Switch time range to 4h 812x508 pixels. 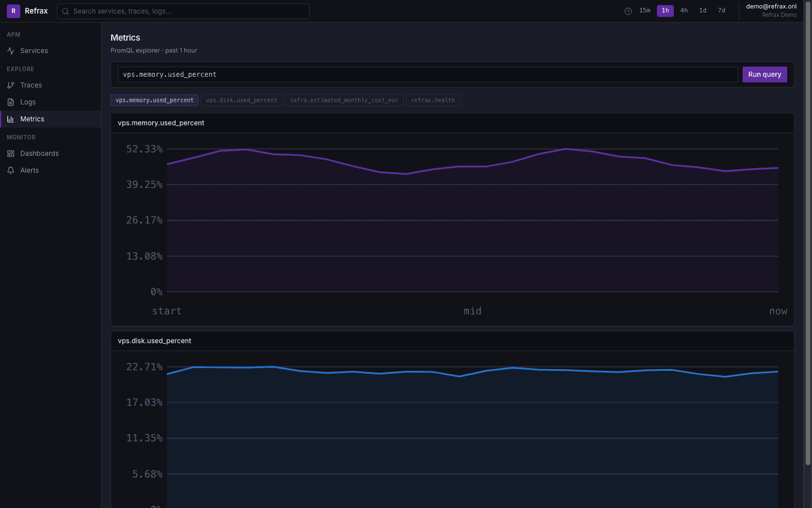[x=684, y=11]
